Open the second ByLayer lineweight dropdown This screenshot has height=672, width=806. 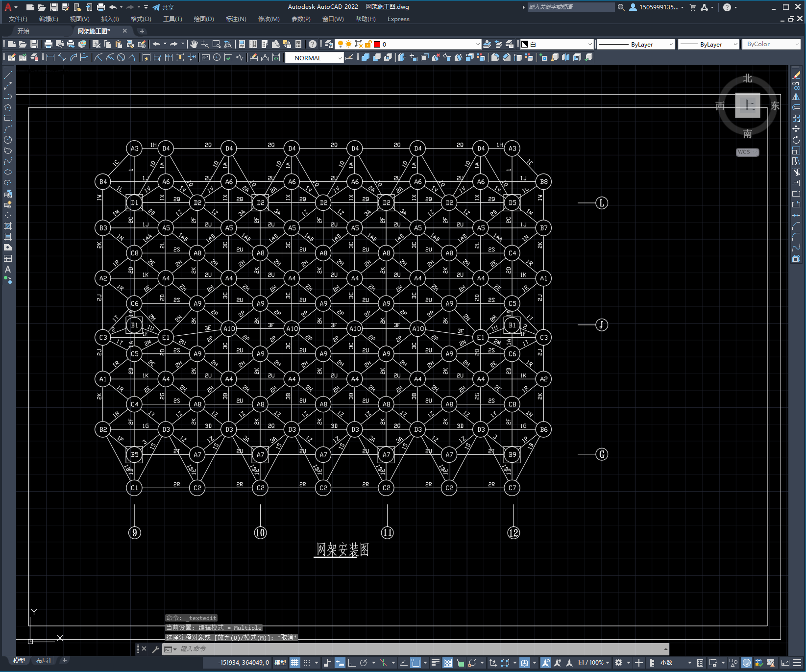coord(708,44)
